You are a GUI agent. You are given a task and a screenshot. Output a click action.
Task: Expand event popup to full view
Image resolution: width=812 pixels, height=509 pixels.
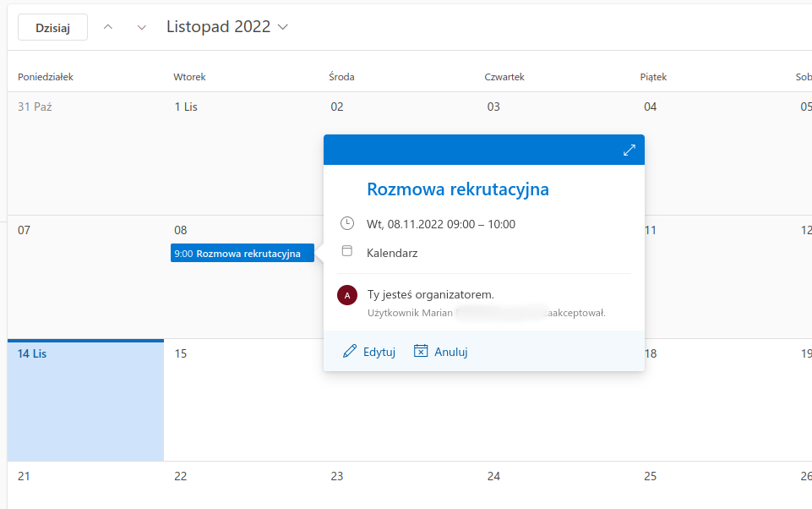coord(629,150)
